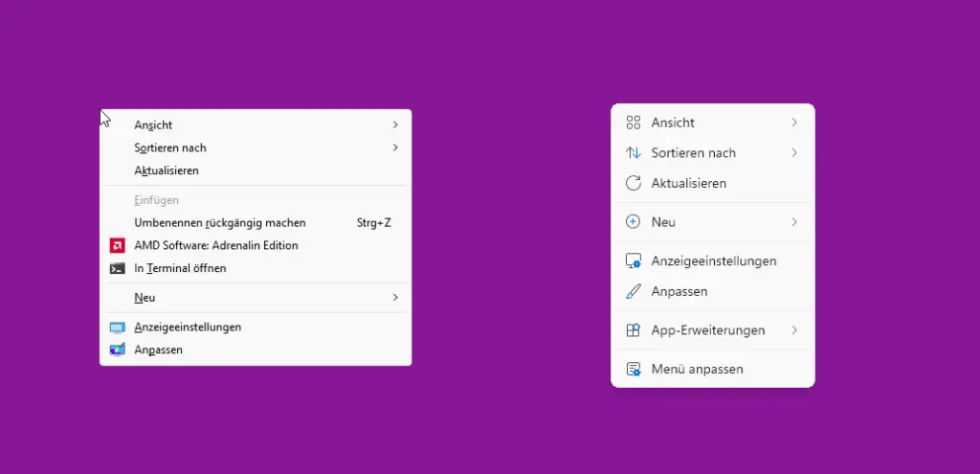Select AMD Software: Adrenalin Edition entry
Viewport: 980px width, 474px height.
[256, 245]
